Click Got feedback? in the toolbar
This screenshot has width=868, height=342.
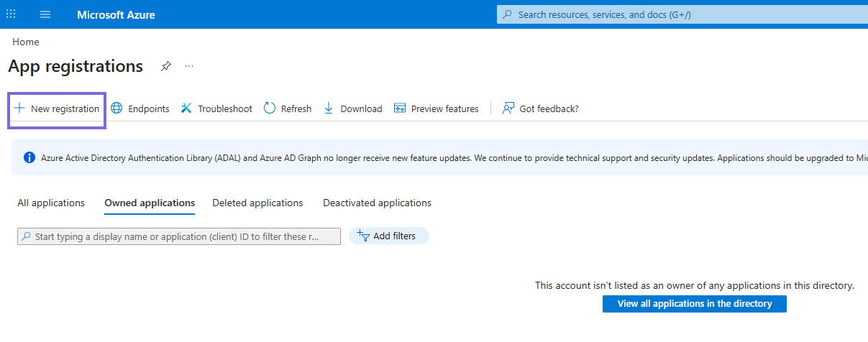(x=540, y=109)
